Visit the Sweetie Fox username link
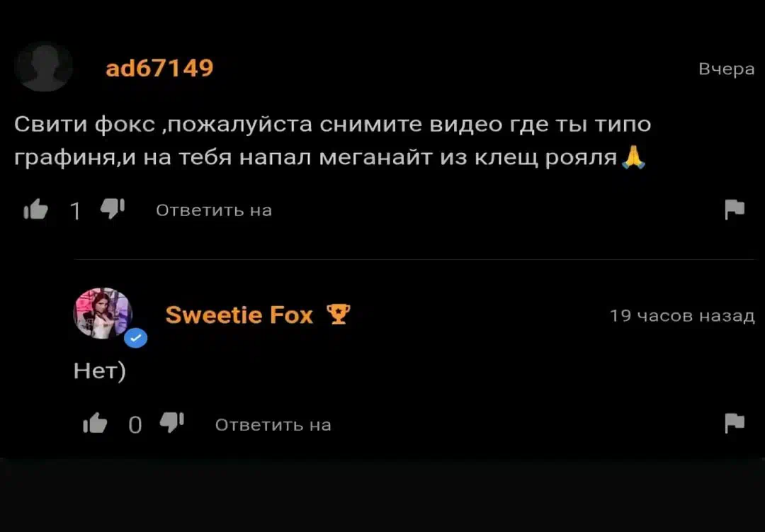This screenshot has height=532, width=765. pos(239,315)
